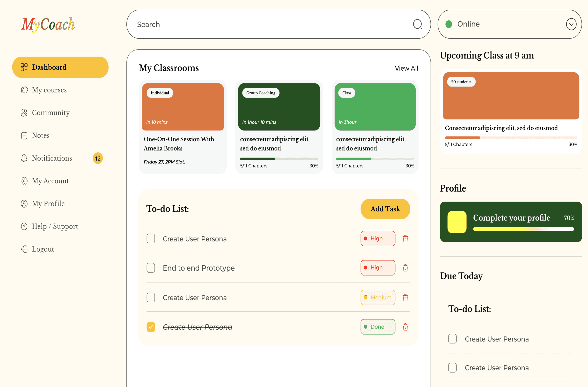Click the My Account gear icon
The width and height of the screenshot is (588, 387).
[24, 181]
